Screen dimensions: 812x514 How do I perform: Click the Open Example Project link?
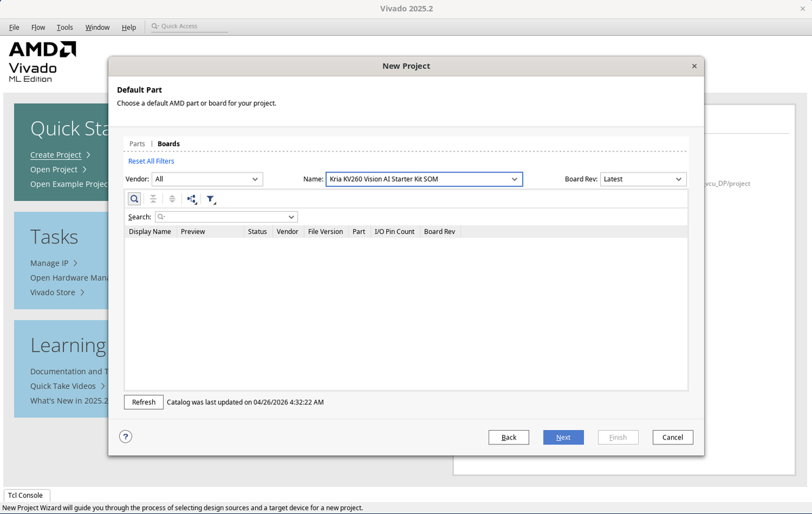tap(69, 184)
